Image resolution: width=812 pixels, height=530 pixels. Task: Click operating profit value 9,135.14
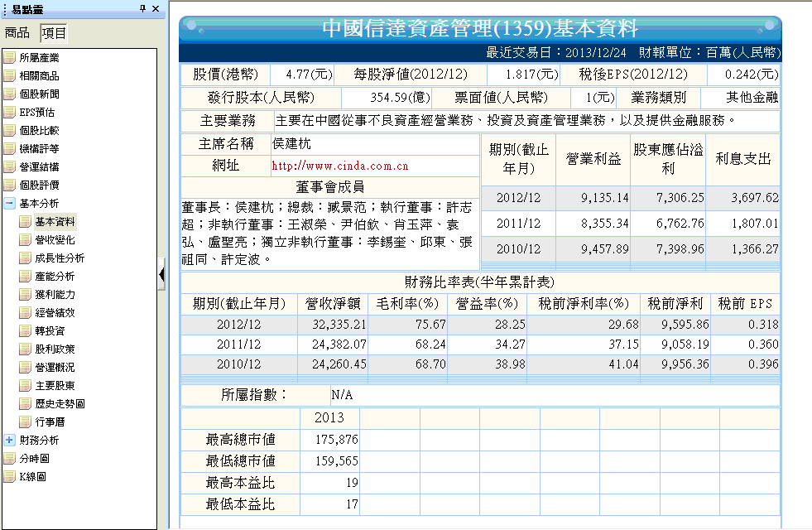604,198
